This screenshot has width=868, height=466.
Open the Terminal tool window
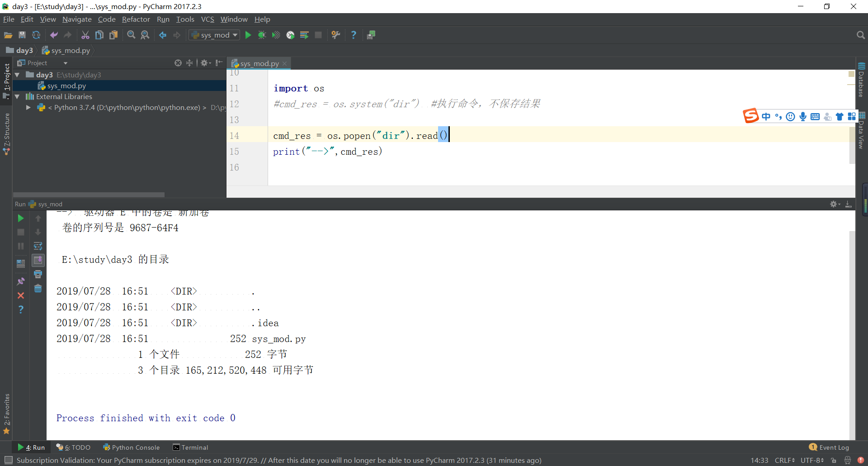pos(190,447)
